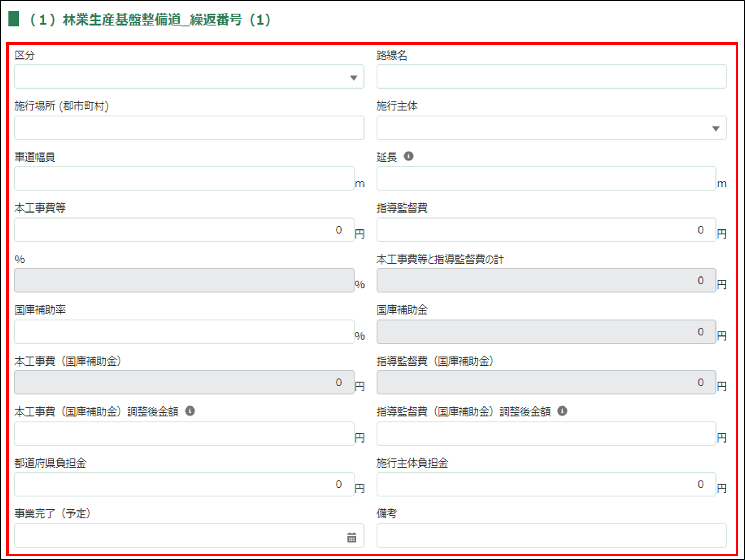Image resolution: width=745 pixels, height=560 pixels.
Task: Click the 事業完了（予定） date field
Action: 178,535
